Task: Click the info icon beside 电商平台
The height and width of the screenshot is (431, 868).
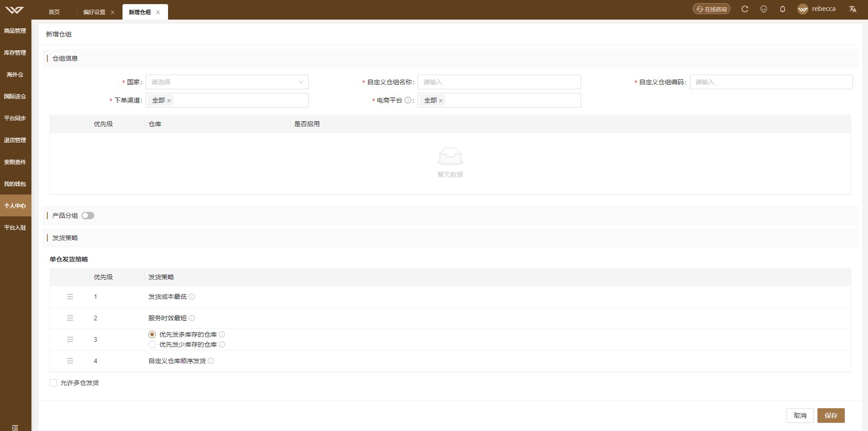Action: [408, 100]
